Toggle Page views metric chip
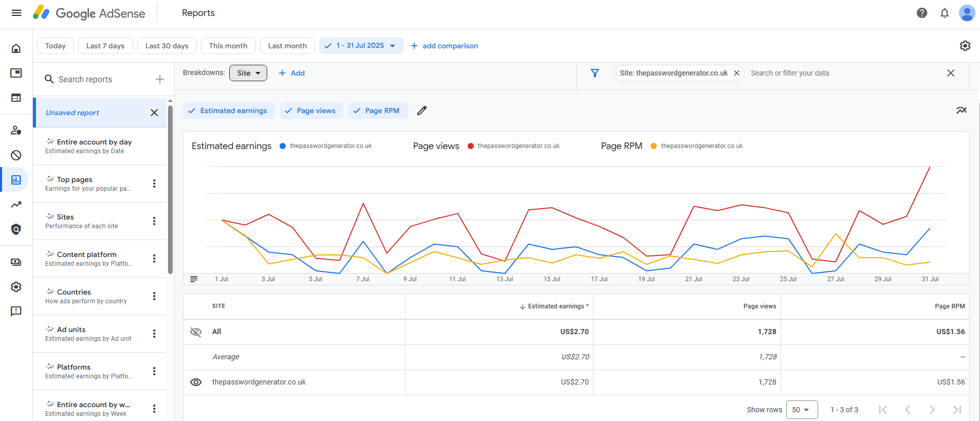 (x=311, y=111)
